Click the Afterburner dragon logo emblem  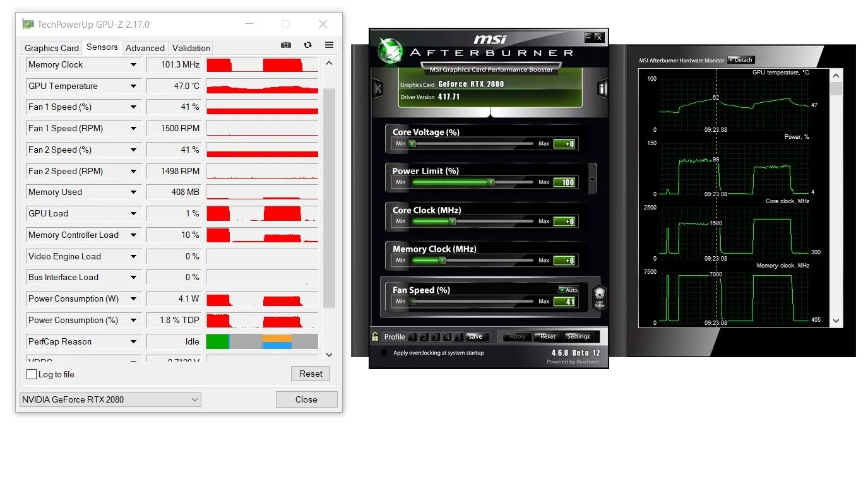[390, 50]
